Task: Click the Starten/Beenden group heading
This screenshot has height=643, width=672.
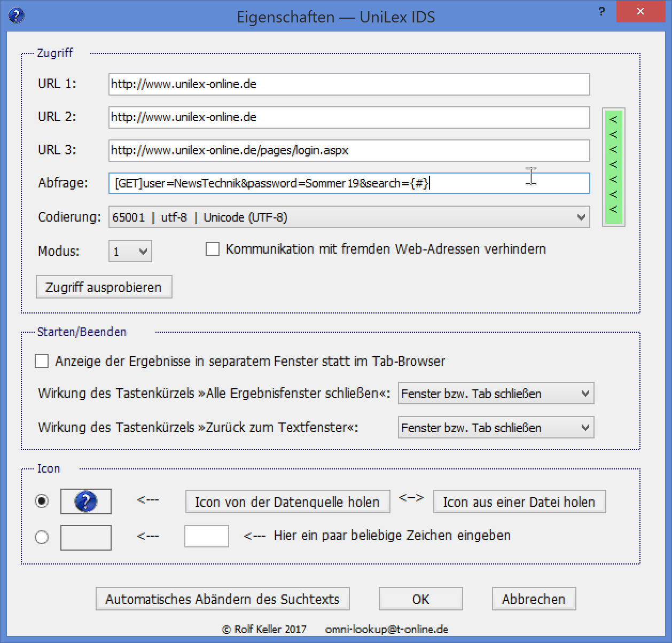Action: pyautogui.click(x=82, y=332)
